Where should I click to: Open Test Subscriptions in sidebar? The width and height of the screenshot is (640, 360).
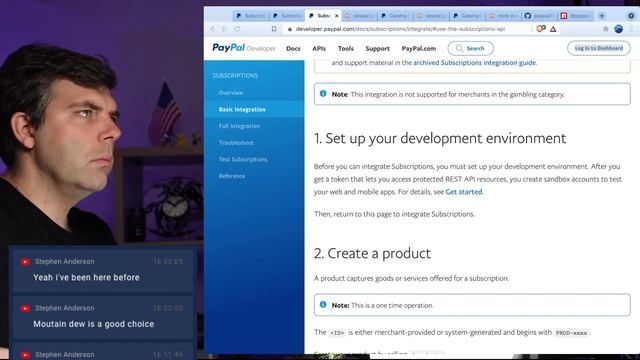point(243,160)
